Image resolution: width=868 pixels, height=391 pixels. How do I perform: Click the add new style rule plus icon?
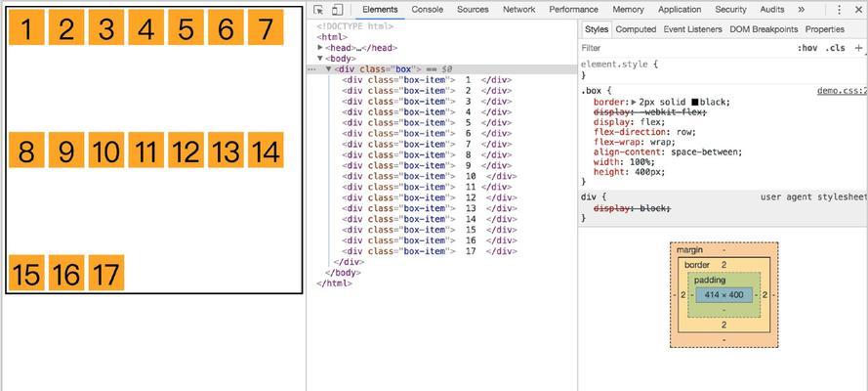(x=858, y=48)
